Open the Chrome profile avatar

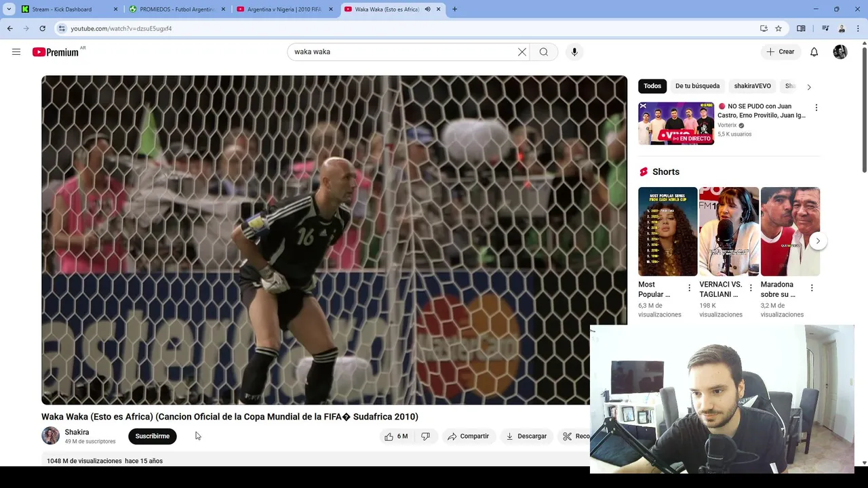coord(842,28)
